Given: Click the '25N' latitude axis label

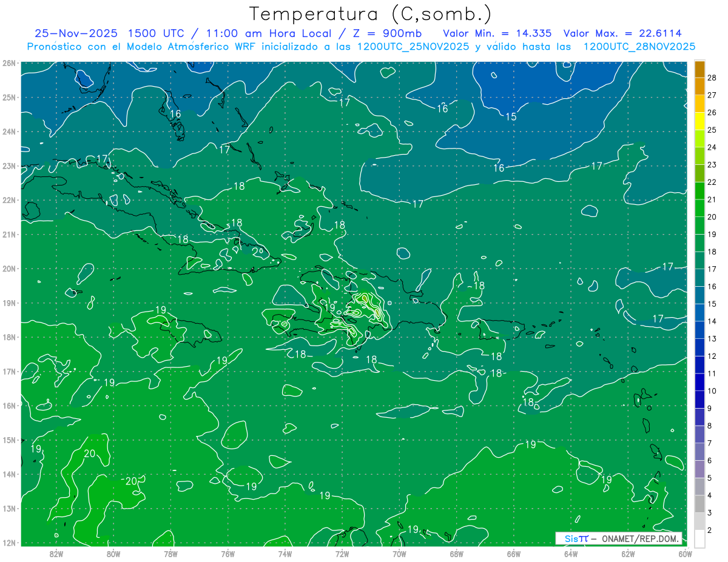Looking at the screenshot, I should tap(9, 97).
